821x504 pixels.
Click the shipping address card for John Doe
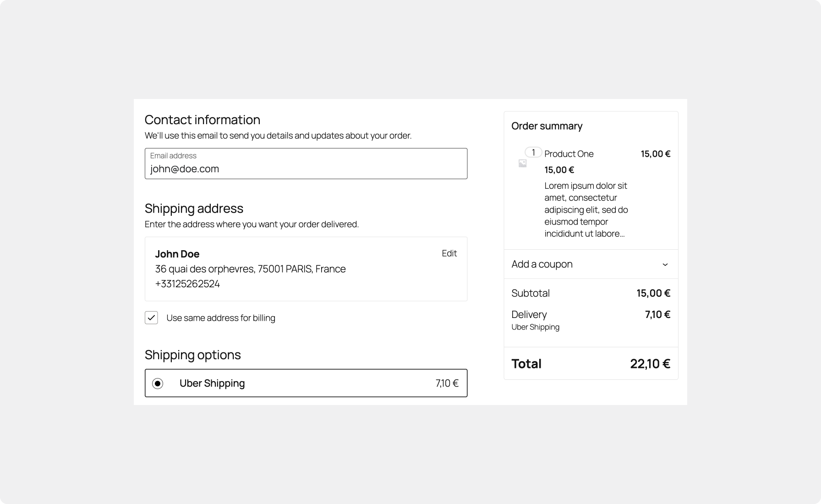point(306,268)
